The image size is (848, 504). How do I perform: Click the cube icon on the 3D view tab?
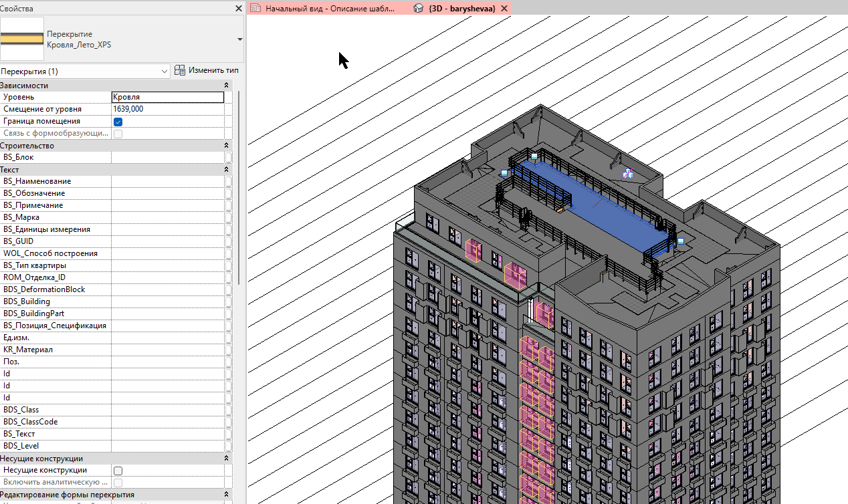pos(419,9)
